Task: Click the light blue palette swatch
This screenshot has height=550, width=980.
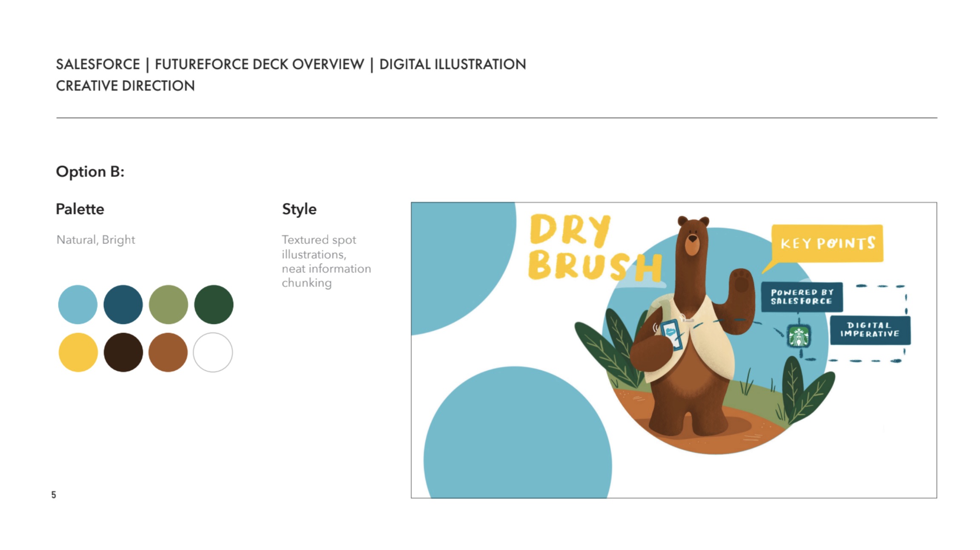Action: (x=78, y=304)
